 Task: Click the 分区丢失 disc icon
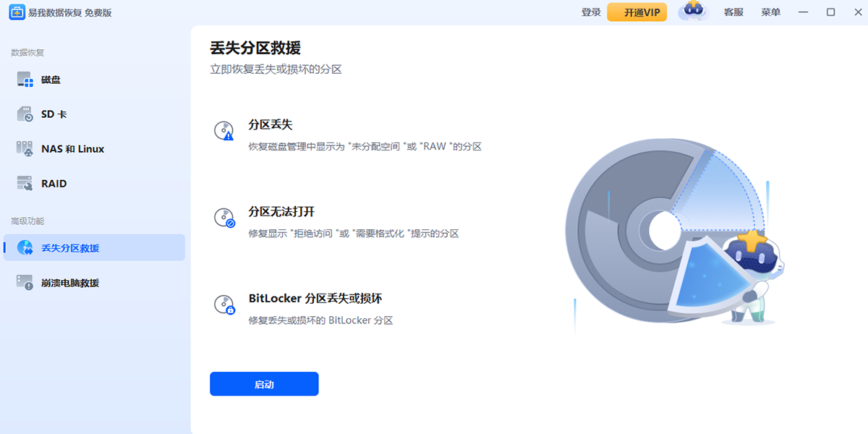(x=224, y=131)
